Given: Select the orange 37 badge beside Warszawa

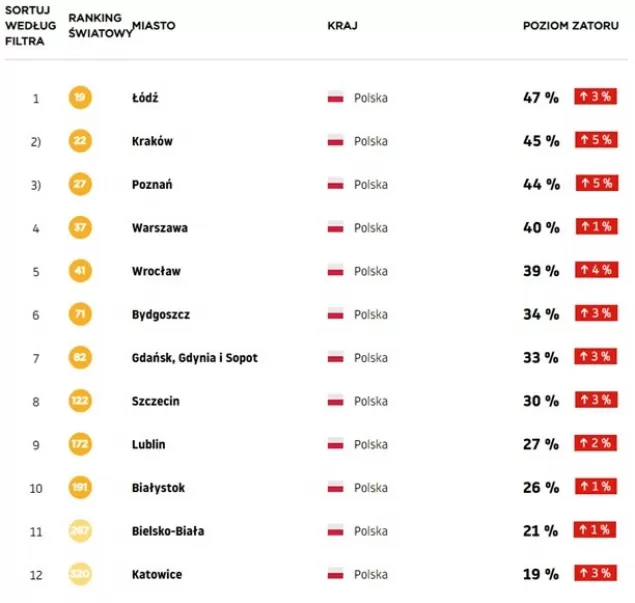Looking at the screenshot, I should pos(80,228).
